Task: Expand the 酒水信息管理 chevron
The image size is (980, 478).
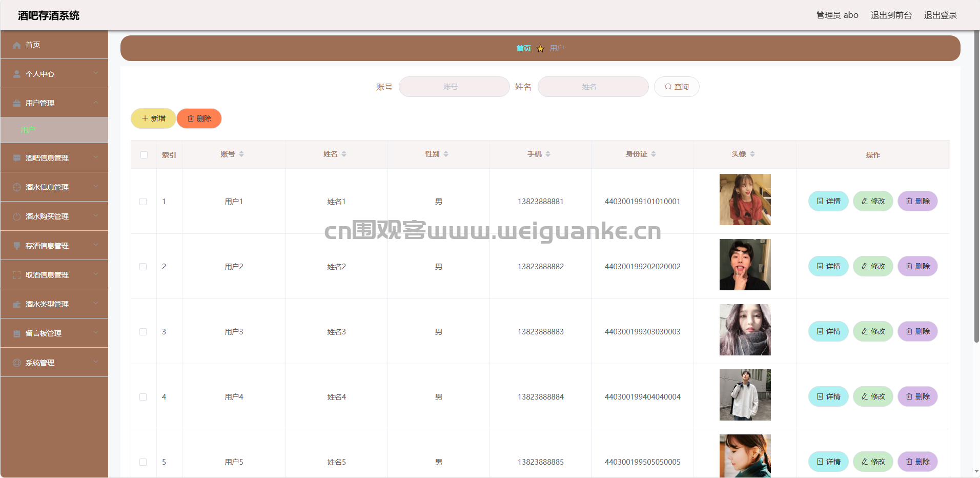Action: [x=96, y=187]
